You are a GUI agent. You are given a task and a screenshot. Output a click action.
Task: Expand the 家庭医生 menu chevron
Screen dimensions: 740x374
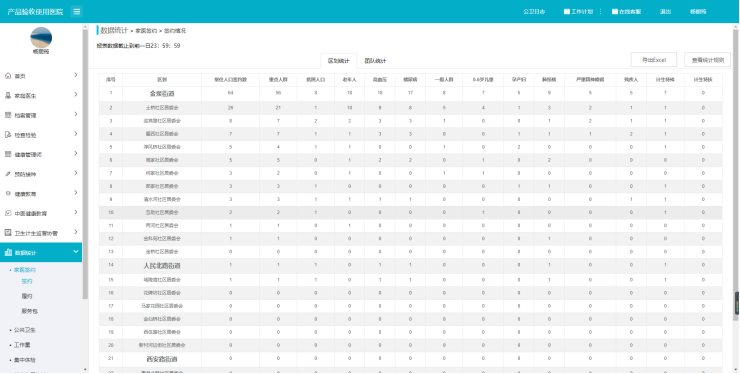76,95
